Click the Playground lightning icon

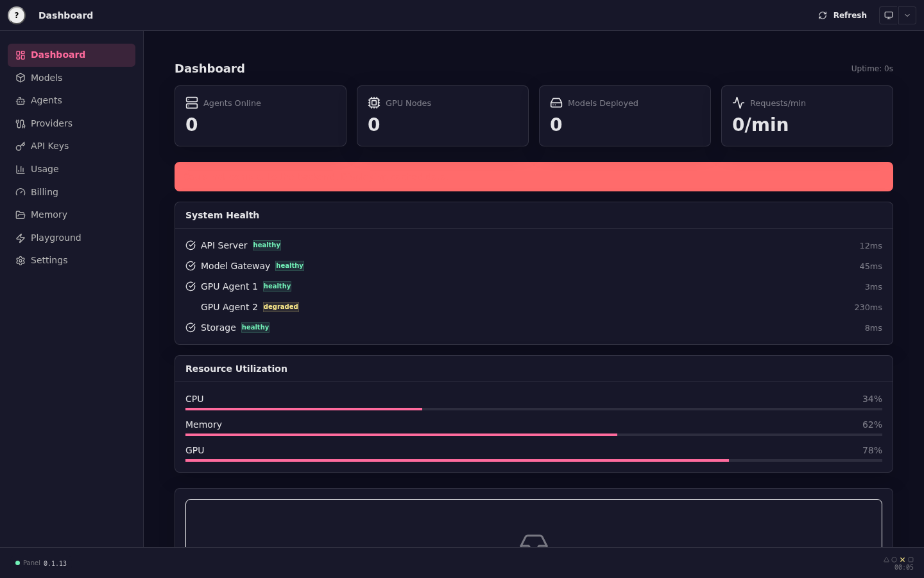pyautogui.click(x=21, y=238)
